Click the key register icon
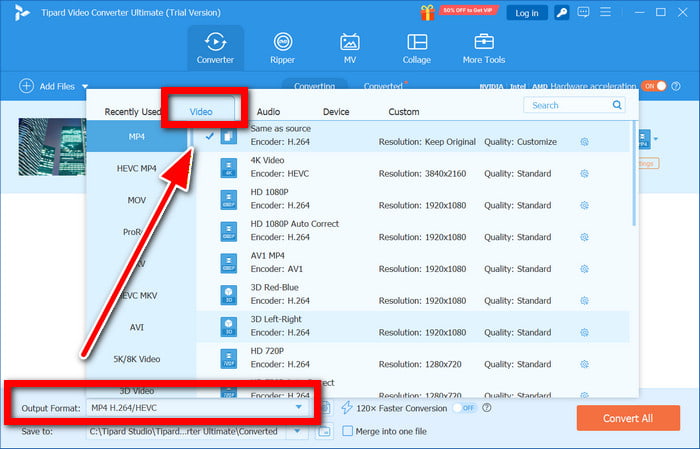 [x=563, y=12]
